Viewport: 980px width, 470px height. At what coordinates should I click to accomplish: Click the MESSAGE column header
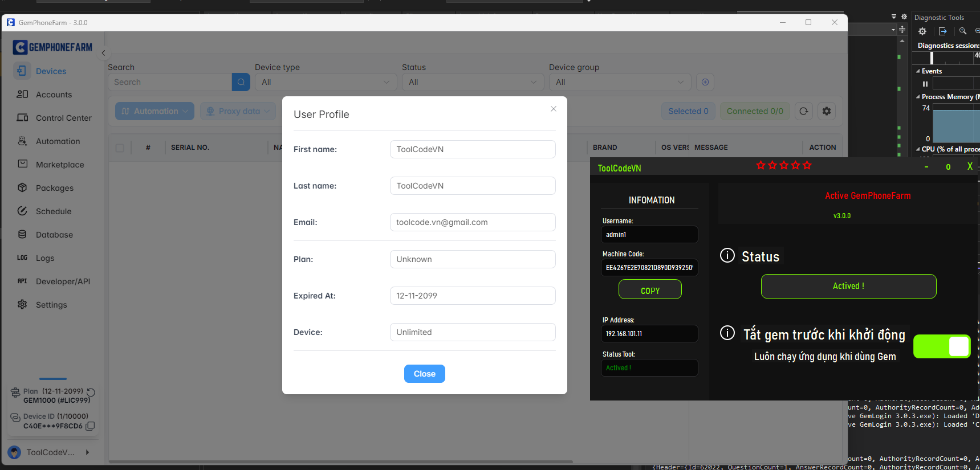[x=711, y=148]
